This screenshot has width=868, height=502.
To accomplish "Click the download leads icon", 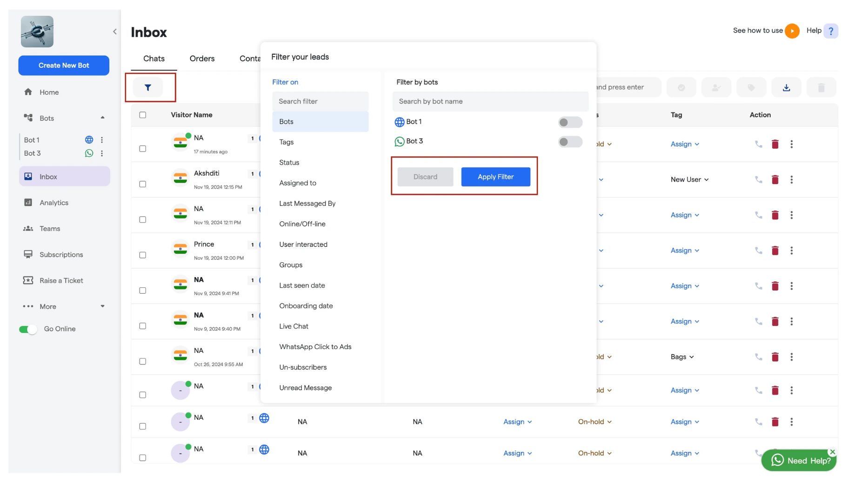I will click(x=786, y=87).
